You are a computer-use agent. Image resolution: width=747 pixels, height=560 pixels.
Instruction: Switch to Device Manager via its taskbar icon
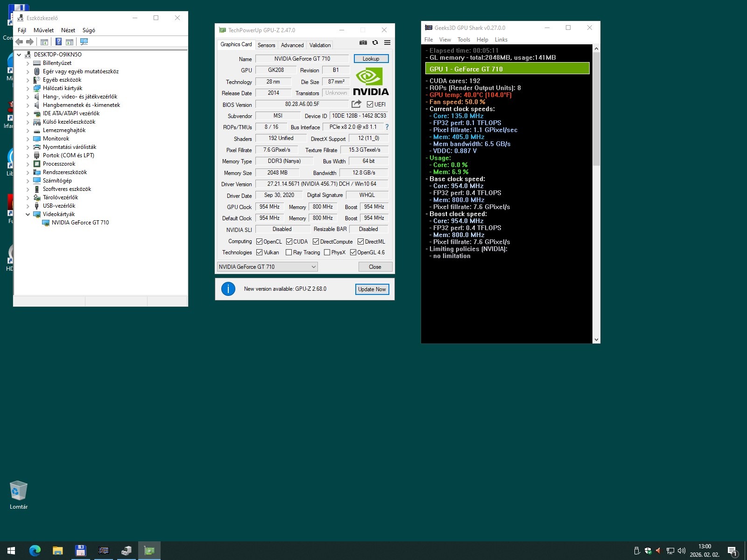click(127, 551)
